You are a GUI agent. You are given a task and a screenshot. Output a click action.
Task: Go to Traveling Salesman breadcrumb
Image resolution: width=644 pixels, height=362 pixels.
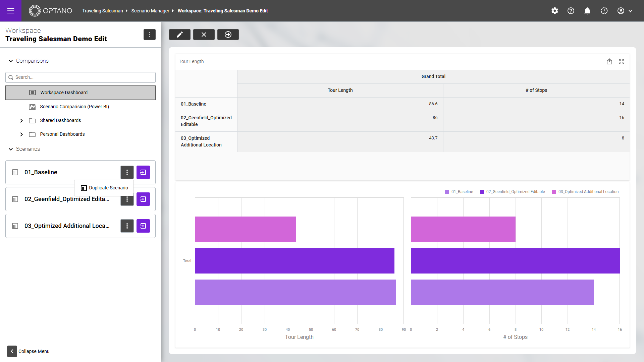(x=103, y=11)
